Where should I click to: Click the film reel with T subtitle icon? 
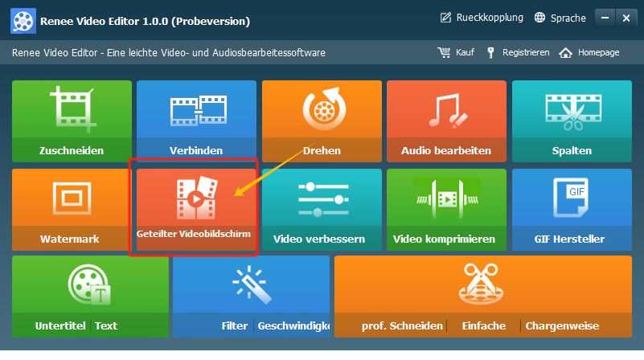(x=89, y=285)
